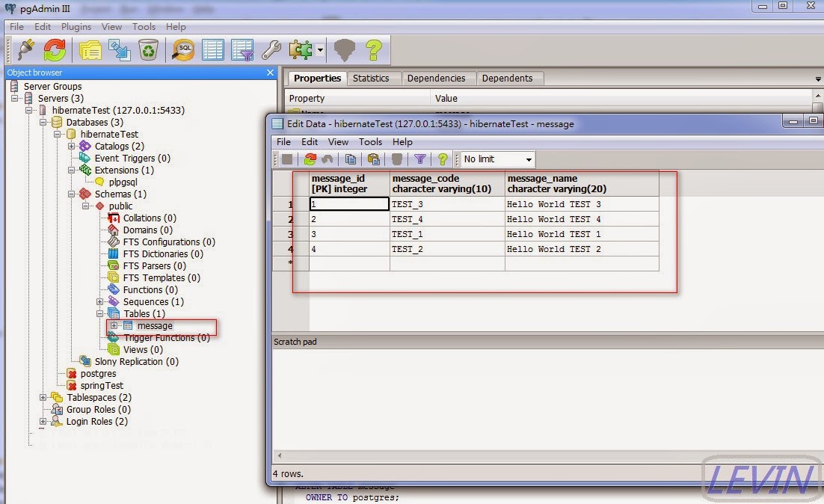Collapse the Schemas (1) node
Viewport: 824px width, 504px height.
click(x=72, y=194)
